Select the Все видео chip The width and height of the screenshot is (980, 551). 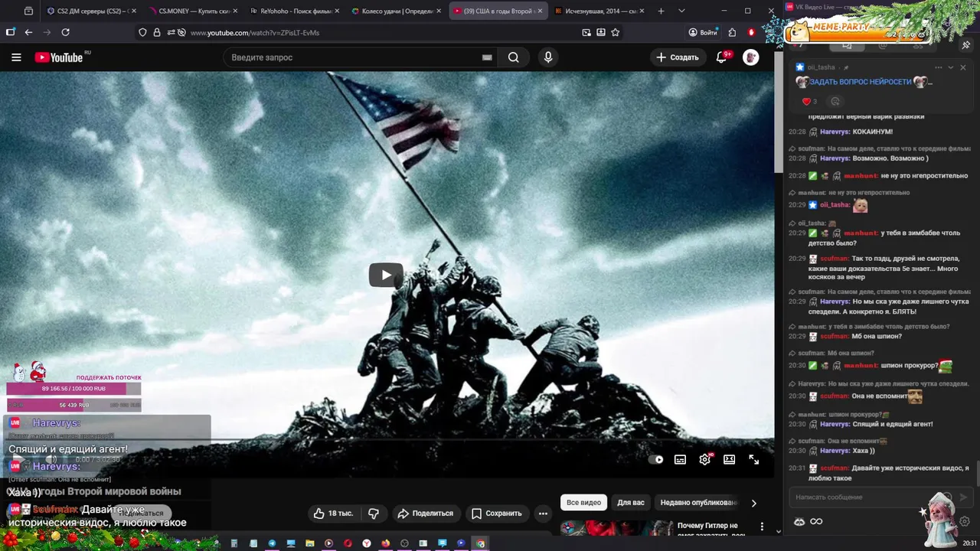584,503
